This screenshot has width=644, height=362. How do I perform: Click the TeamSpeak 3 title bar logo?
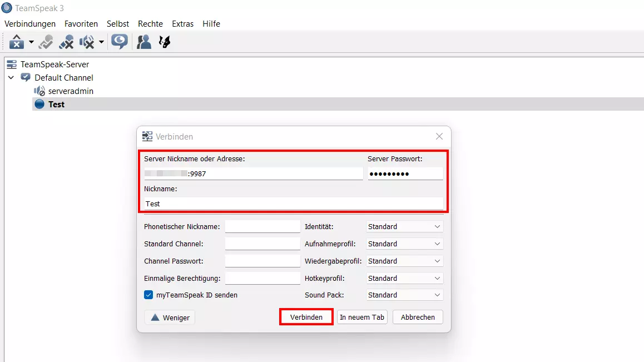click(x=7, y=8)
